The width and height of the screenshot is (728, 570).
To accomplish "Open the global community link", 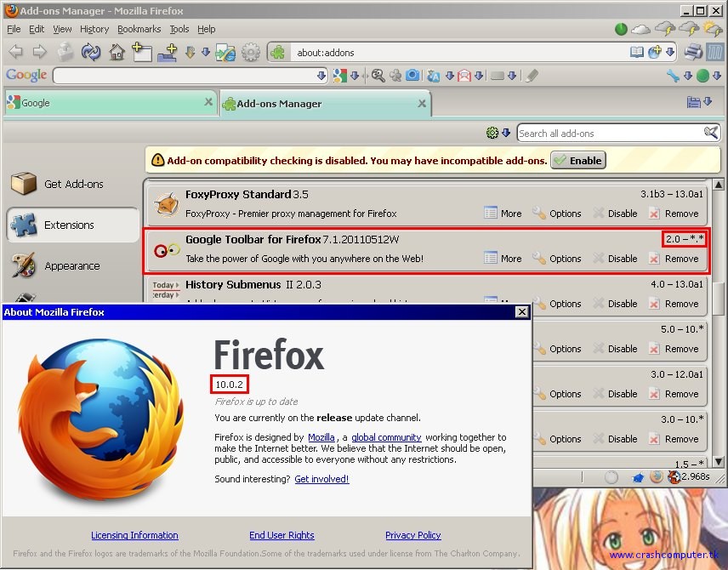I will [386, 437].
